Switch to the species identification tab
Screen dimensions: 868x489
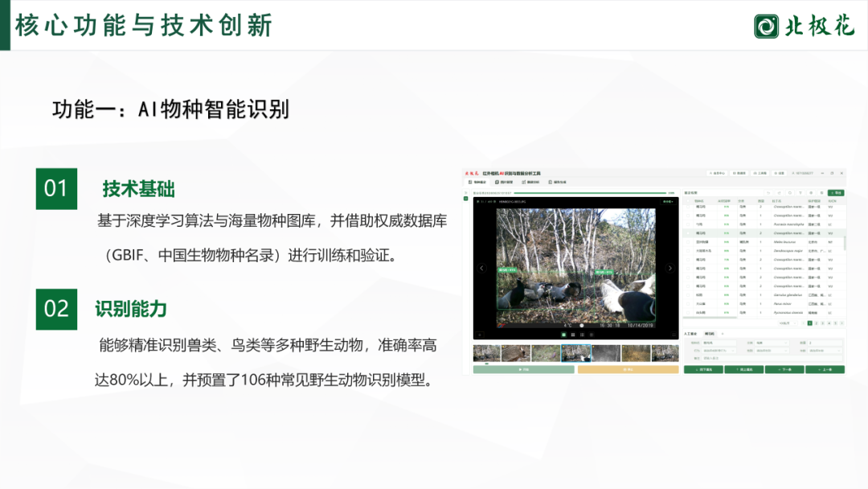tap(477, 183)
